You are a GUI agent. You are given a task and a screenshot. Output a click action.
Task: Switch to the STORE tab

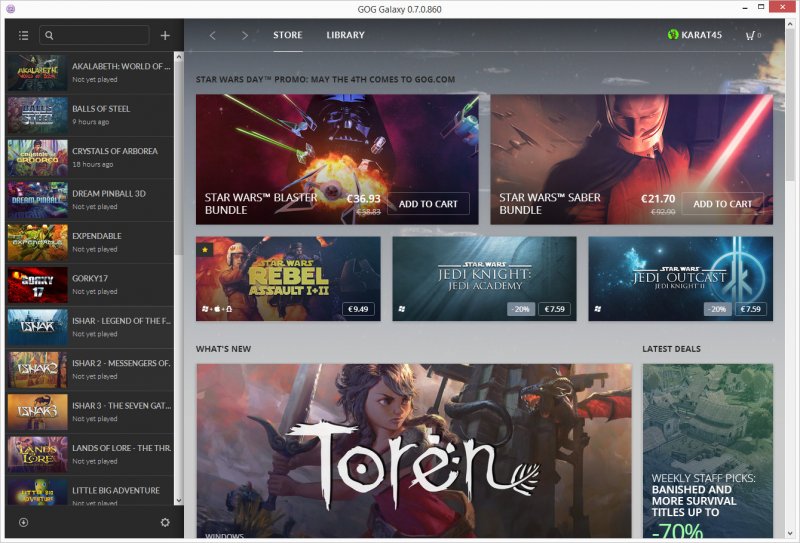point(288,35)
